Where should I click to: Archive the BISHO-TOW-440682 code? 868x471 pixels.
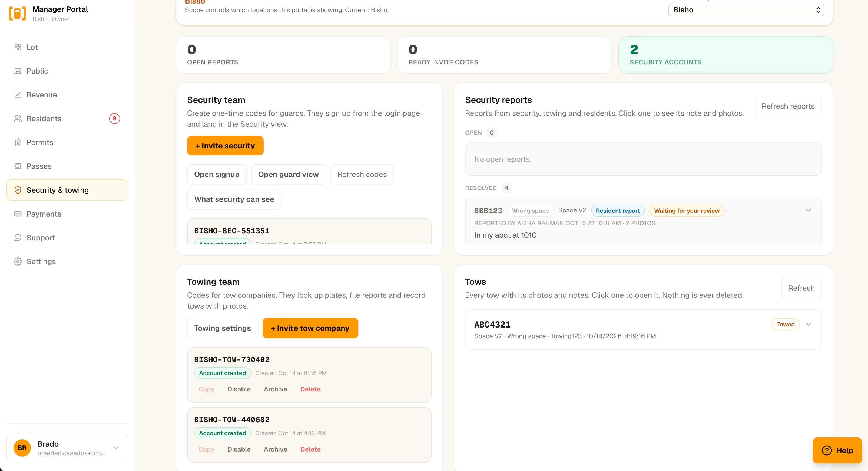point(275,449)
